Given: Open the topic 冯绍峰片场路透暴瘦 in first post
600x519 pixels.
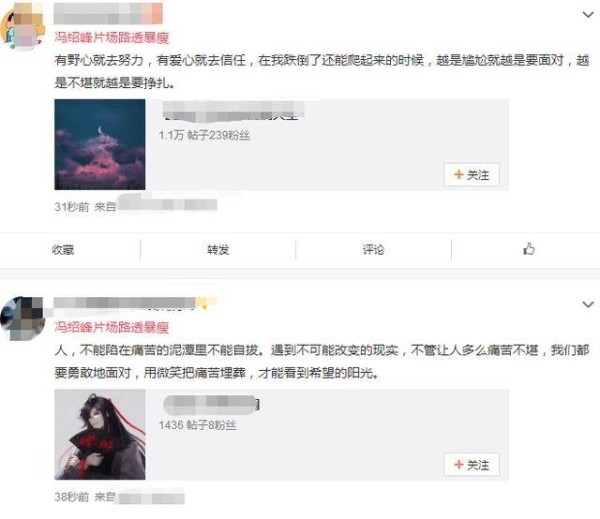Looking at the screenshot, I should (112, 38).
